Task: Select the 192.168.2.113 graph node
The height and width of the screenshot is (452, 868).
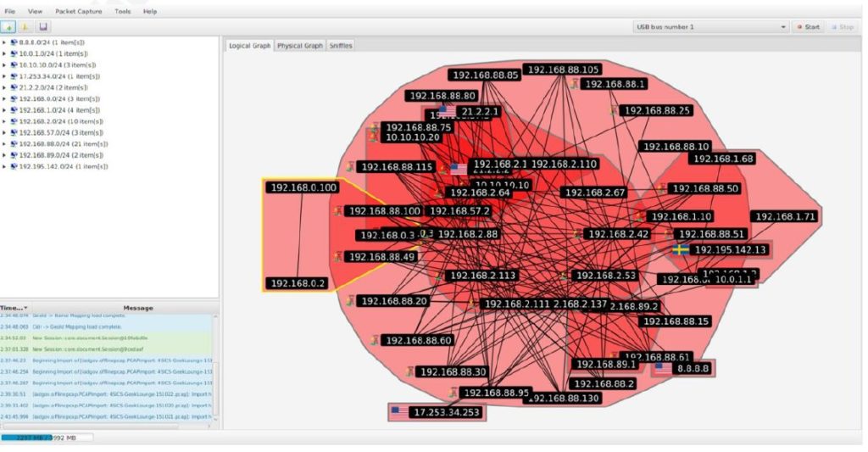Action: point(482,276)
